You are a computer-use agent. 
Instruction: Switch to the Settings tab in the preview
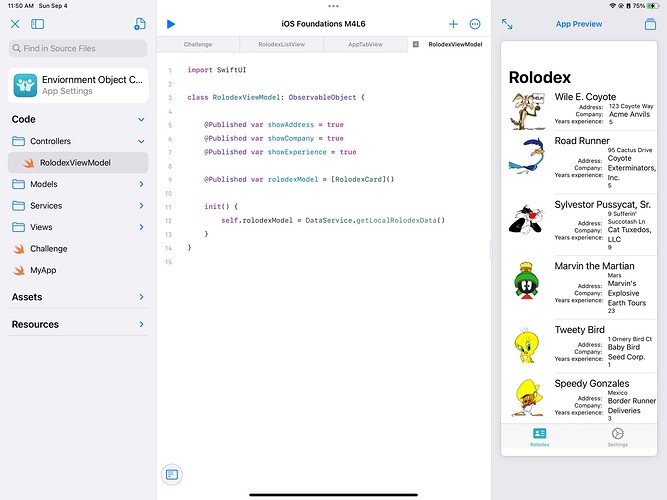[617, 437]
